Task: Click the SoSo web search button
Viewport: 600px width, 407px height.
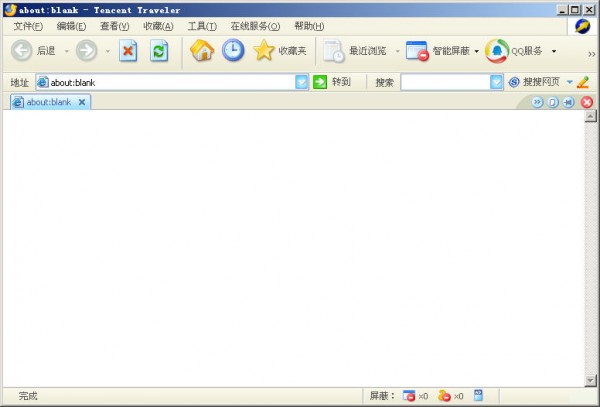Action: (x=534, y=82)
